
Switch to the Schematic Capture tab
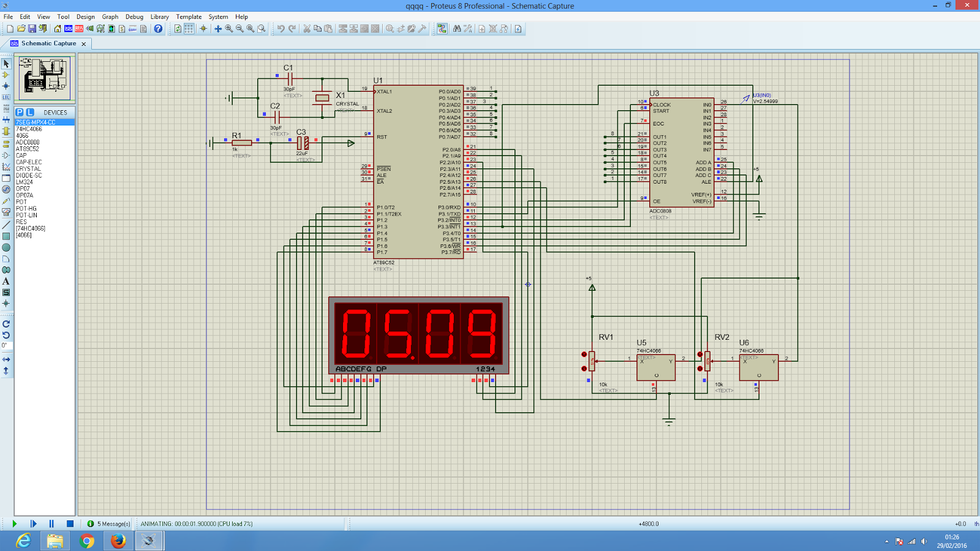48,43
